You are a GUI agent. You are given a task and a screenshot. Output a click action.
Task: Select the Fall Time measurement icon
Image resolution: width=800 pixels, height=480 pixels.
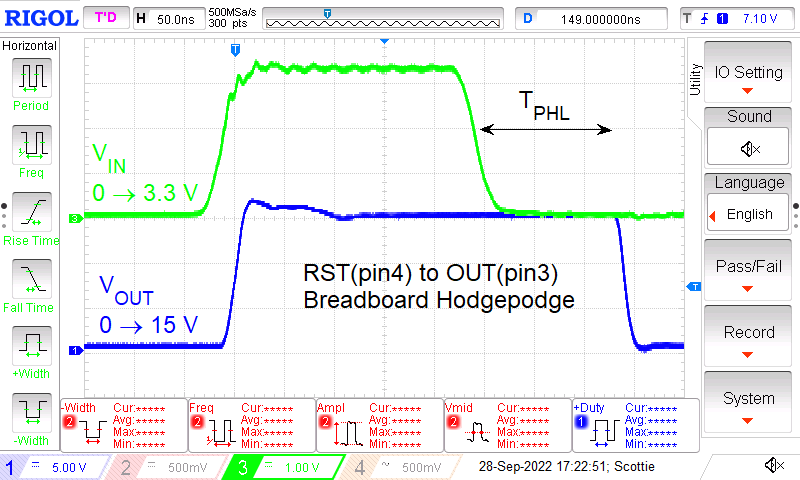tap(32, 279)
